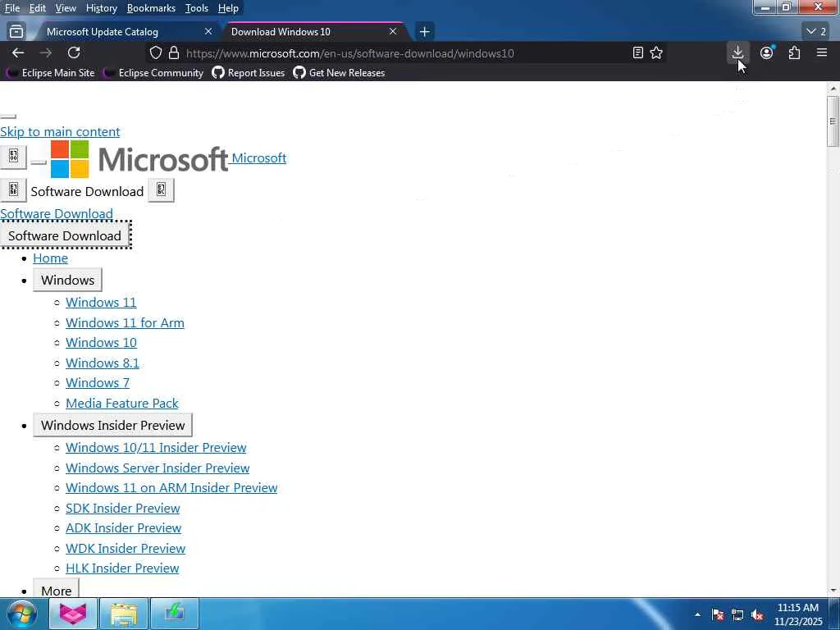This screenshot has width=840, height=630.
Task: Open SDK Insider Preview link
Action: (x=123, y=509)
